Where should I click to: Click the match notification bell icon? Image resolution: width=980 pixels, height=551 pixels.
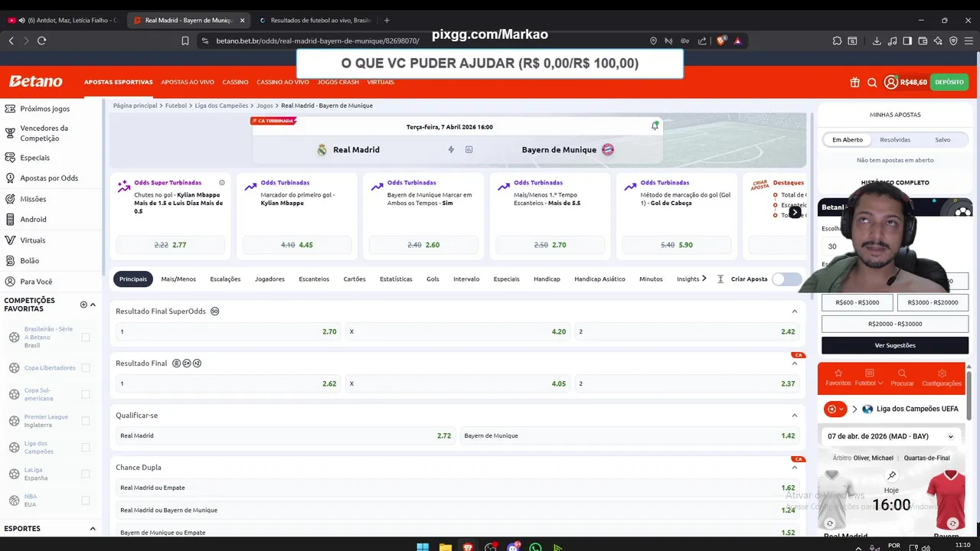coord(655,126)
